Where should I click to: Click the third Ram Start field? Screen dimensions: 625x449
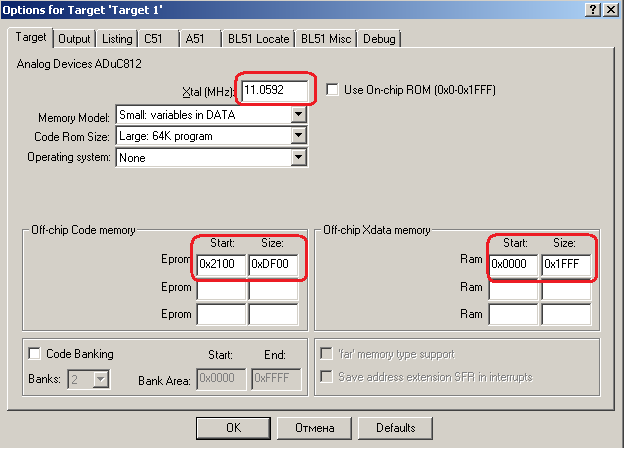(x=513, y=314)
